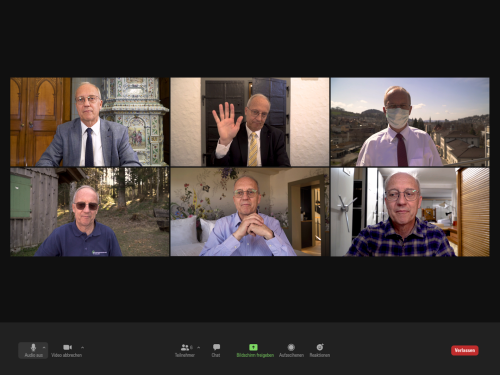Click the Chat label text in toolbar
500x375 pixels.
tap(216, 355)
